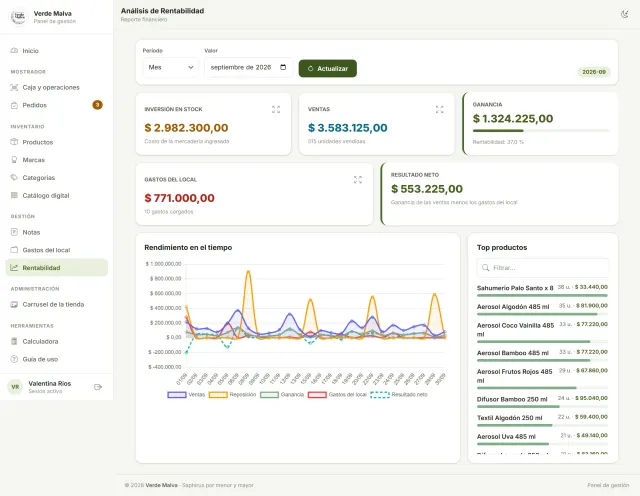Click the $ 1.324.225,00 ganancia value
Screen dimensions: 640x496
[x=513, y=119]
